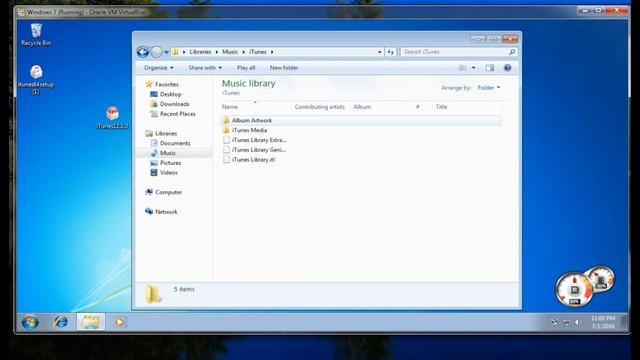Click the Forward arrow in Explorer
Viewport: 640px width, 360px height.
click(x=156, y=52)
